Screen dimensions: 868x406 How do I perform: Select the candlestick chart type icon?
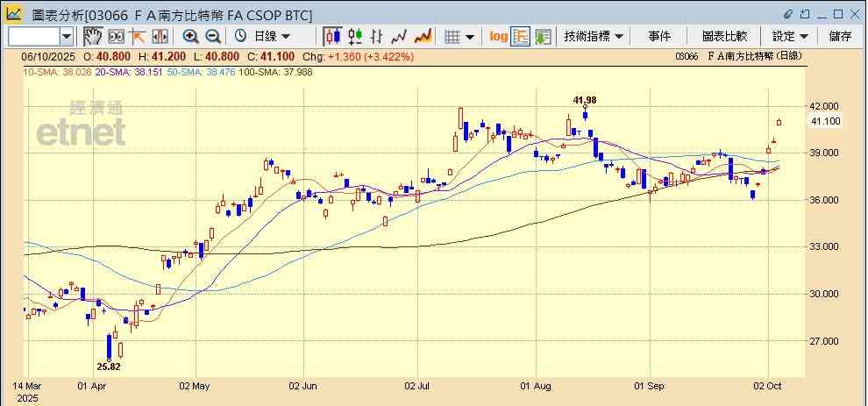[332, 36]
